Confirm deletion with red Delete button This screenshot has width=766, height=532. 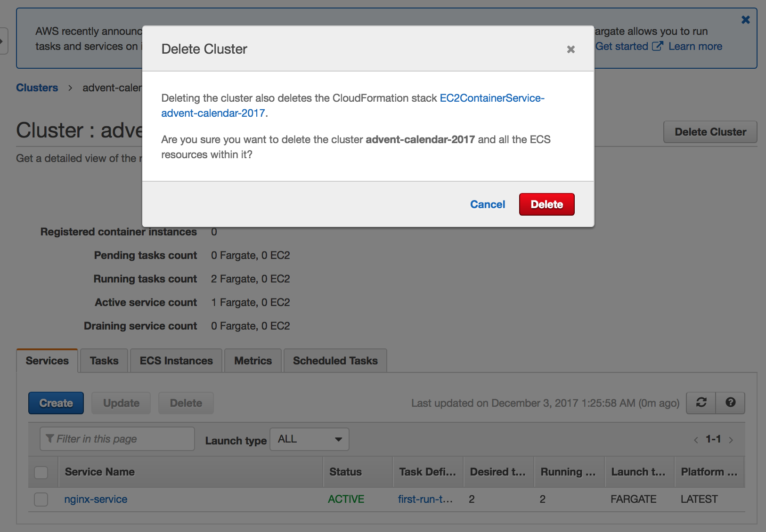click(x=546, y=204)
